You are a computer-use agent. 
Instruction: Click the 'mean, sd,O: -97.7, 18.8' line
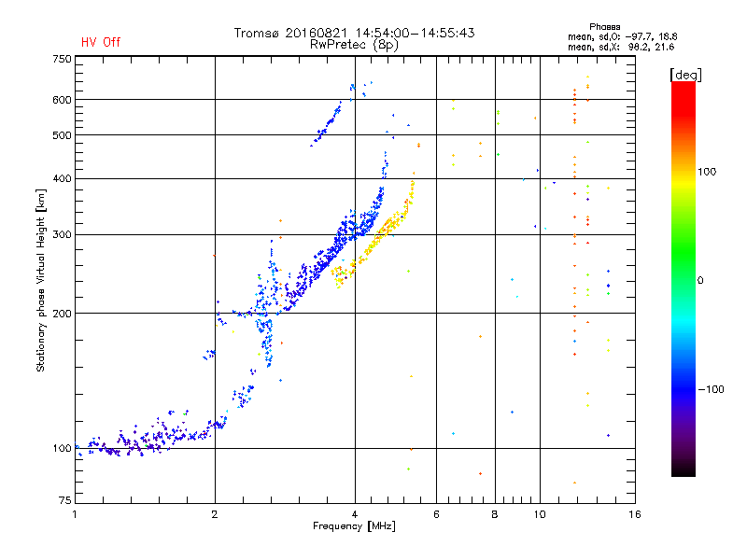click(622, 36)
